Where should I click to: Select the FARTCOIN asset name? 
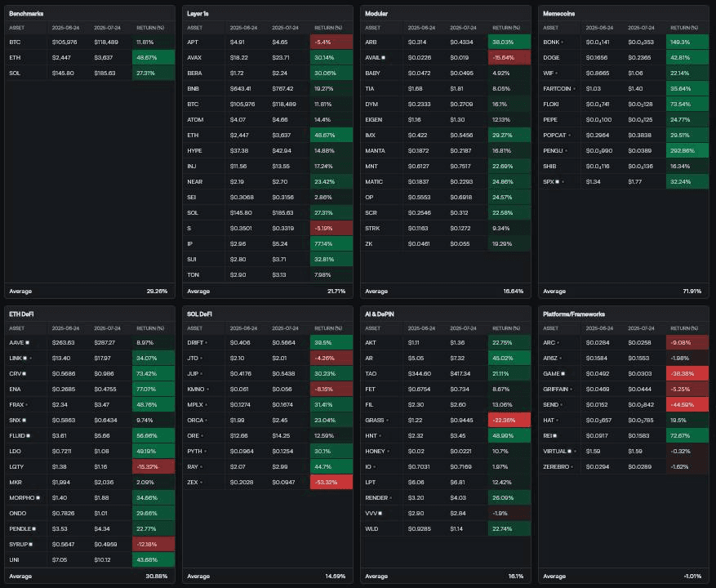(557, 89)
